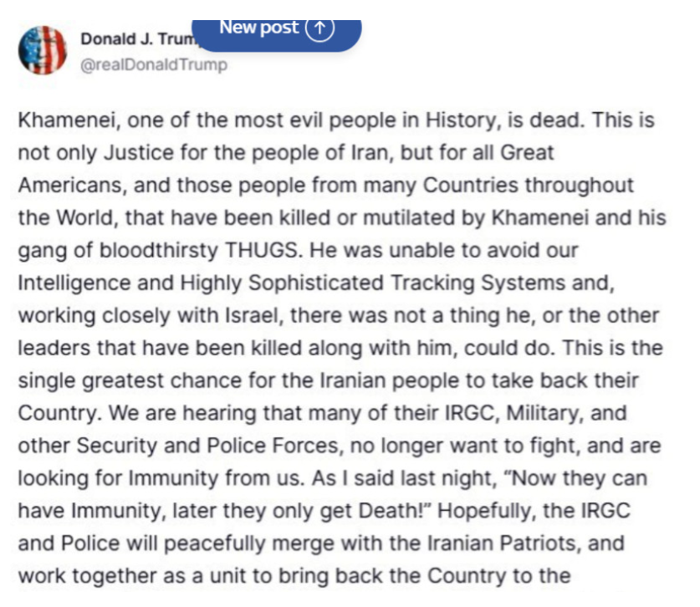Image resolution: width=700 pixels, height=607 pixels.
Task: Open the Donald J. Trump display name
Action: (134, 40)
